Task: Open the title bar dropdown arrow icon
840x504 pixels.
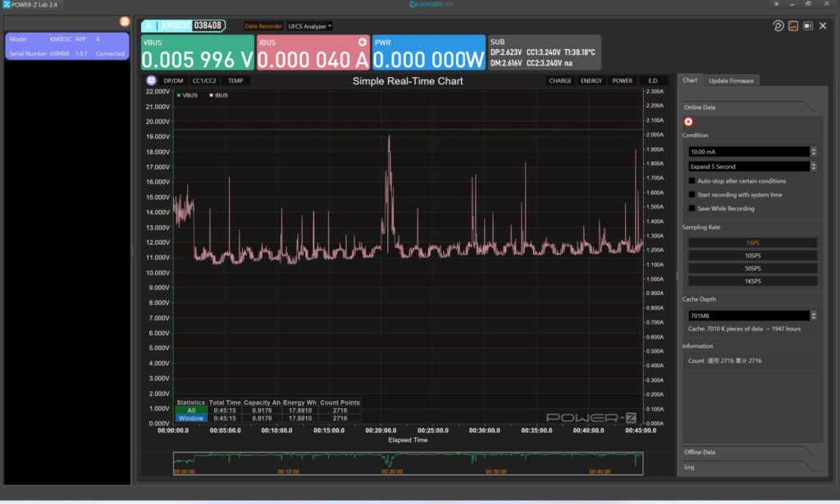Action: point(776,4)
